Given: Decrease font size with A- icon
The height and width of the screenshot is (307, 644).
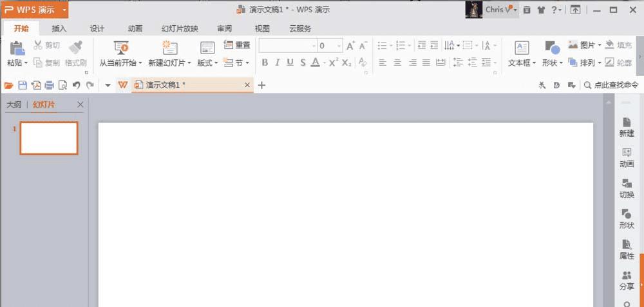Looking at the screenshot, I should [363, 46].
